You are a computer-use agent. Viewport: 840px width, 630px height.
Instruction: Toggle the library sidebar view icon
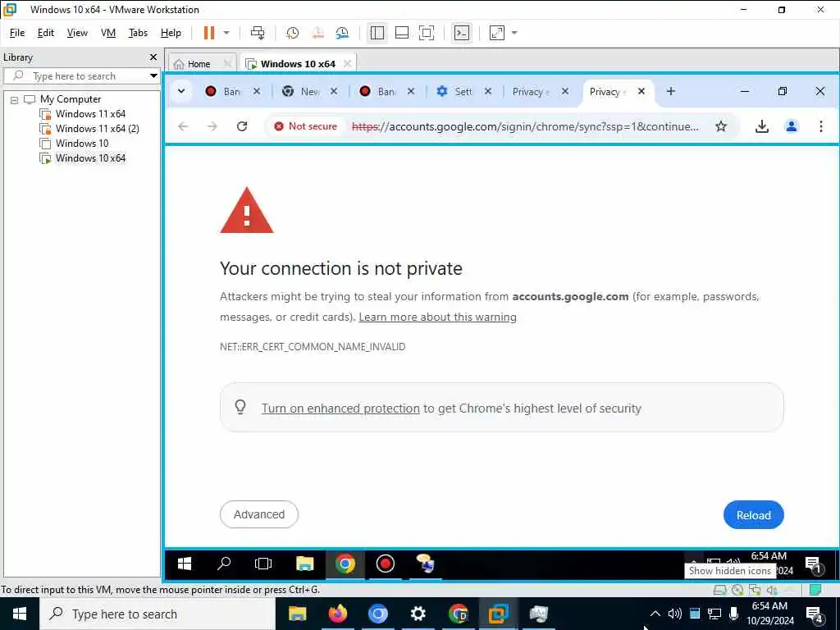click(x=377, y=33)
